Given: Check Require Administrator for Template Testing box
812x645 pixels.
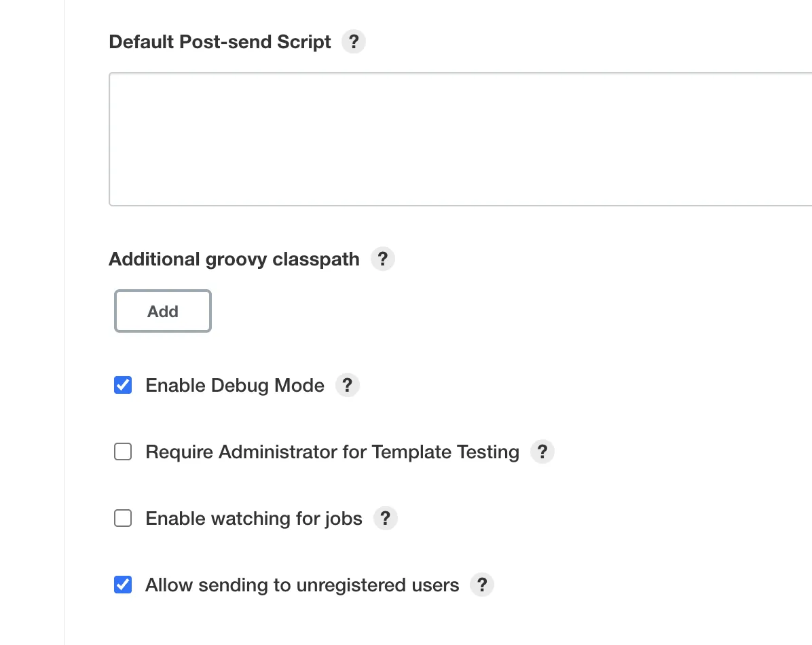Looking at the screenshot, I should click(123, 452).
